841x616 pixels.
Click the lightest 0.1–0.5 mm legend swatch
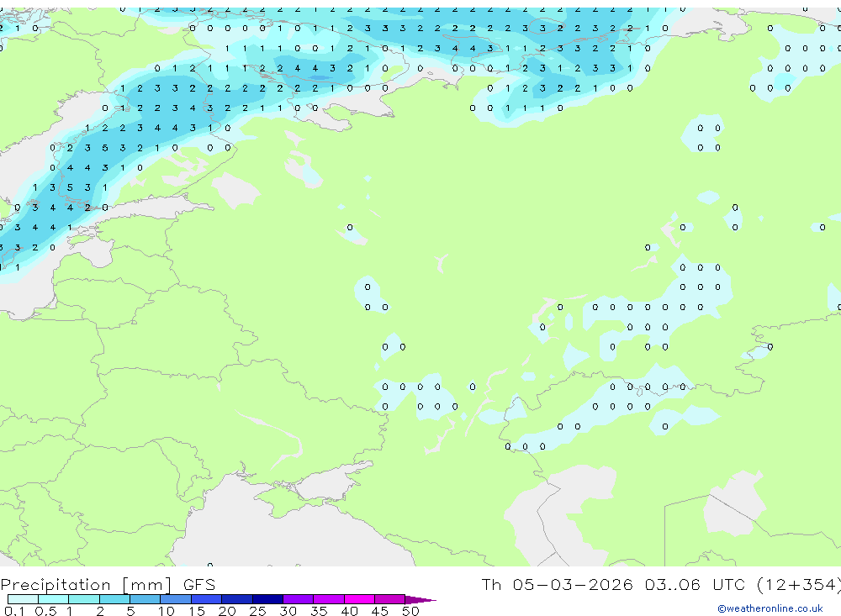pos(23,599)
